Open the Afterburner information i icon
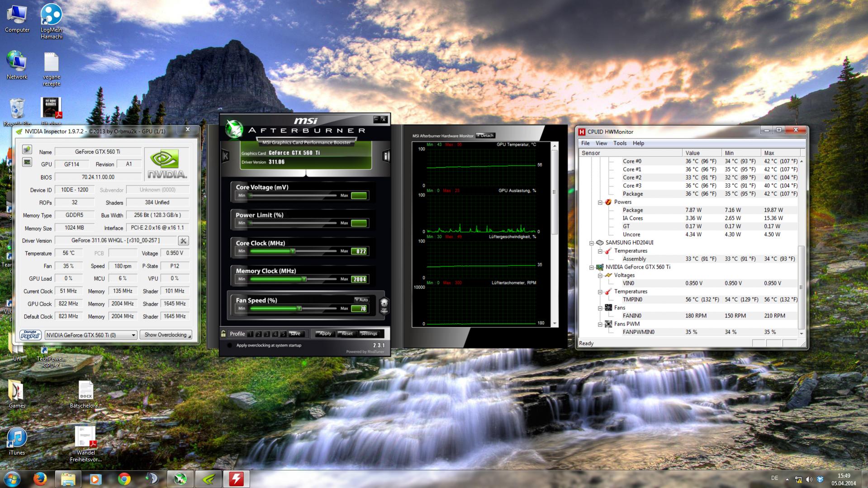This screenshot has width=868, height=488. point(386,156)
